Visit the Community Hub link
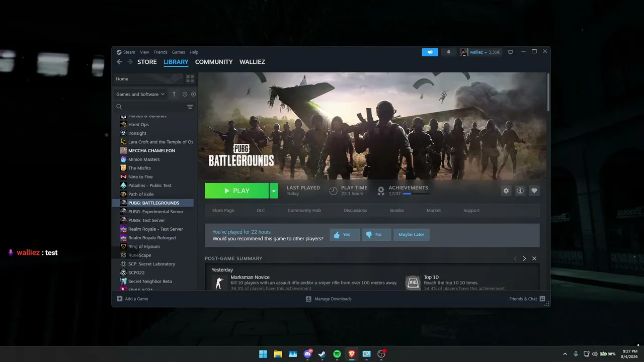This screenshot has height=362, width=644. pyautogui.click(x=304, y=210)
